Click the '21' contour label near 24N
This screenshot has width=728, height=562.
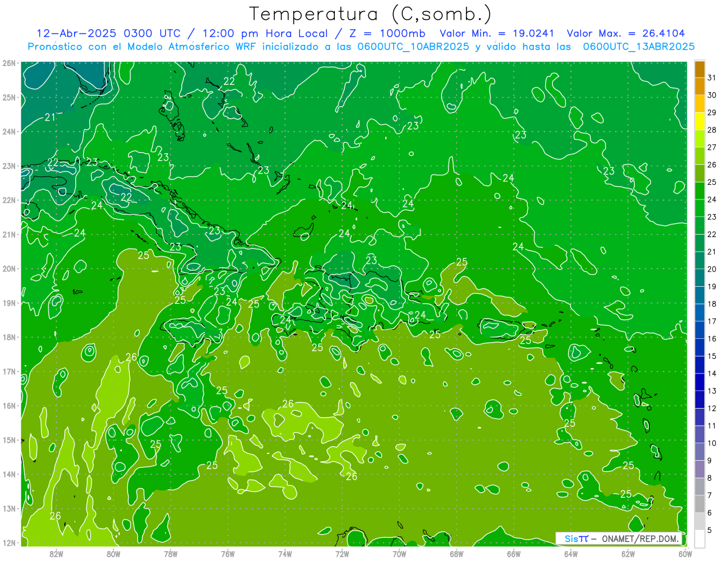click(50, 118)
